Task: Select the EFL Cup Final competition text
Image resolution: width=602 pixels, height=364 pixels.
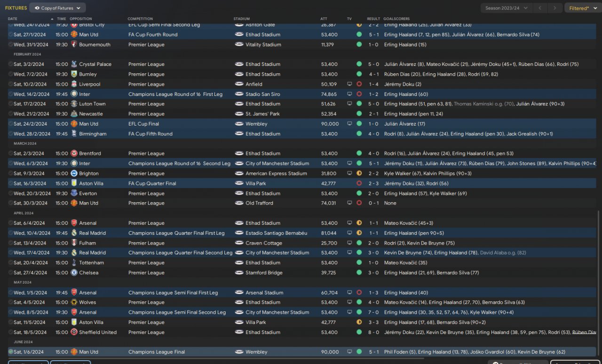Action: (143, 124)
